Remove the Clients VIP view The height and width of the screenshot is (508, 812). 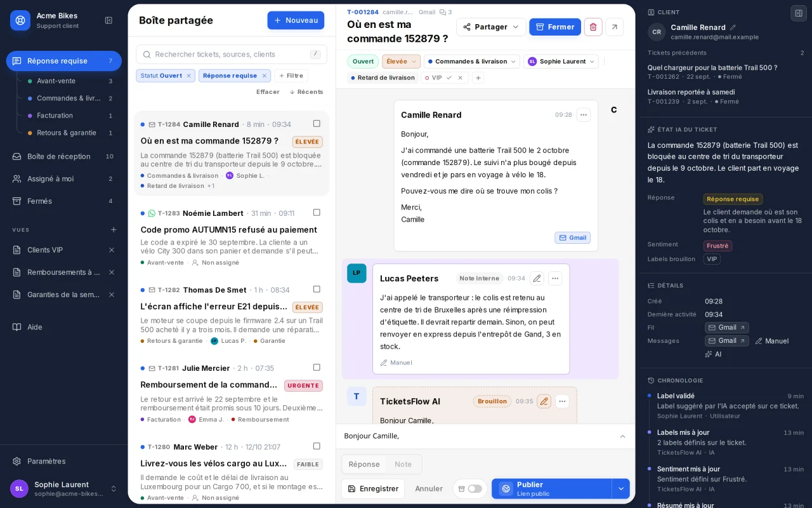112,250
